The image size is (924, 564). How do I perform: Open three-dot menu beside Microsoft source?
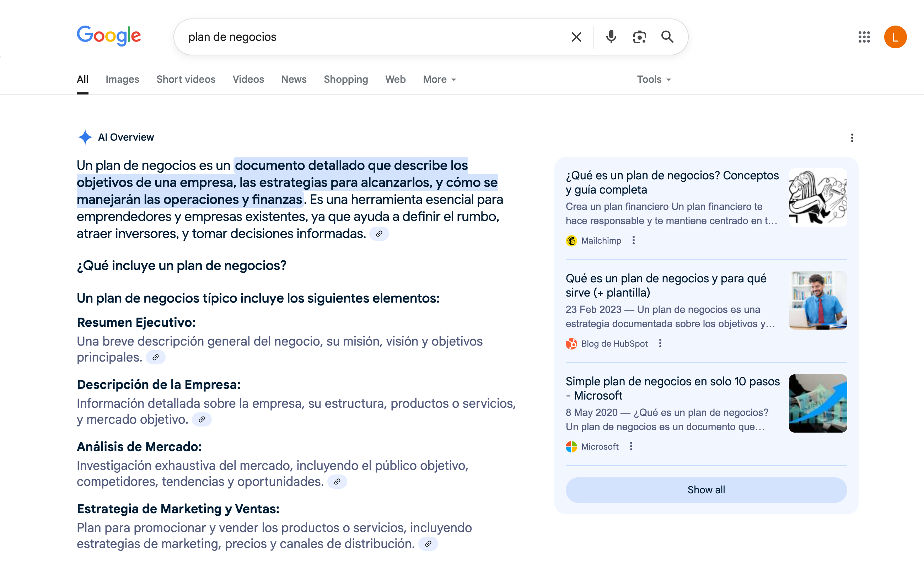point(631,446)
